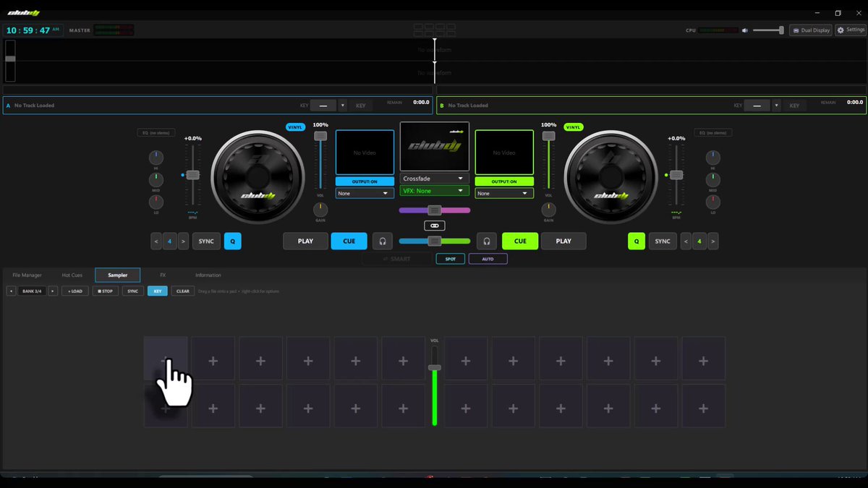Click the purple video crossfader slider
Image resolution: width=868 pixels, height=488 pixels.
(x=434, y=210)
